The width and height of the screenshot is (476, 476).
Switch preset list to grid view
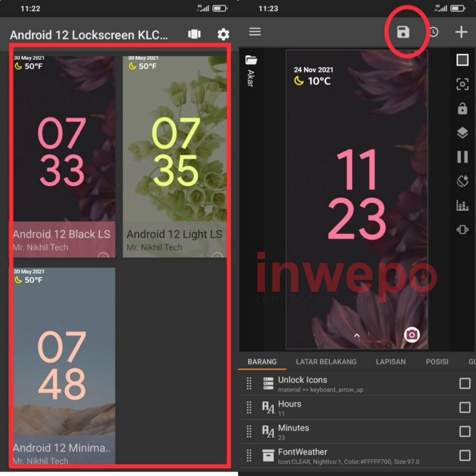click(194, 34)
